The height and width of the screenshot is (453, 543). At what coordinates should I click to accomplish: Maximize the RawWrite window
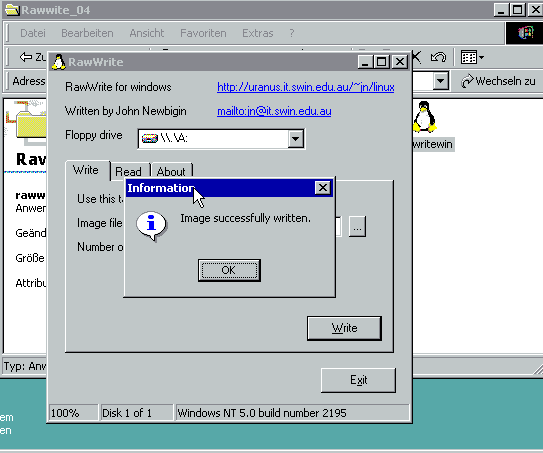coord(382,62)
